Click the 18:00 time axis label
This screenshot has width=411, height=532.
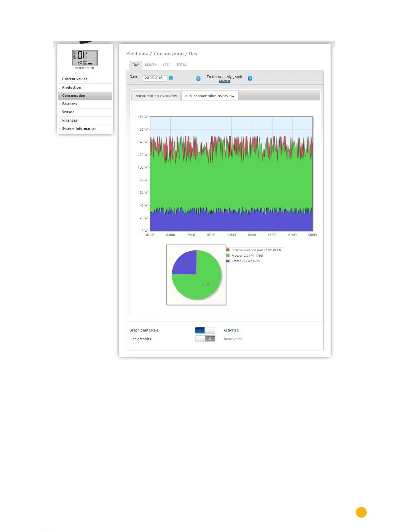click(x=272, y=235)
